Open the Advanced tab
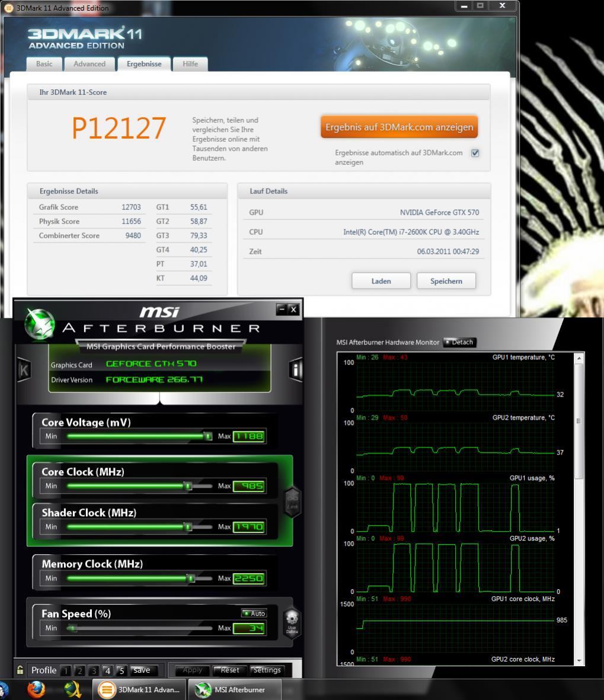 90,64
